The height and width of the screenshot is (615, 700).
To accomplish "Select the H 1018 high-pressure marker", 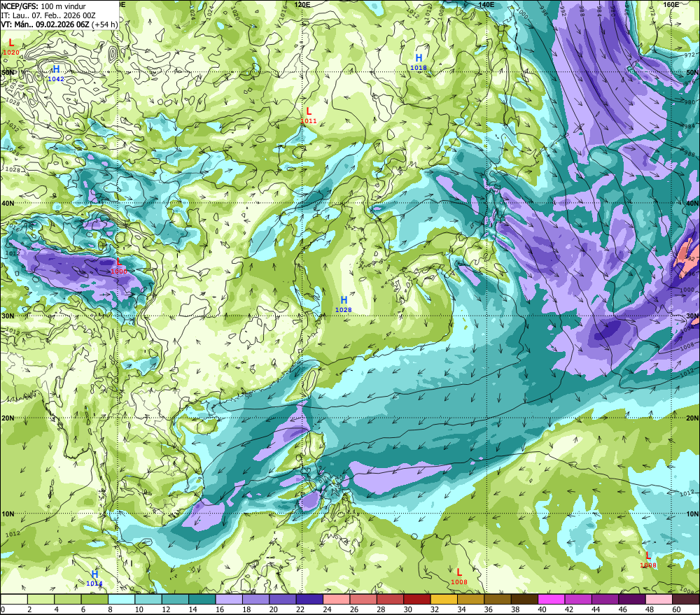I will tap(419, 62).
